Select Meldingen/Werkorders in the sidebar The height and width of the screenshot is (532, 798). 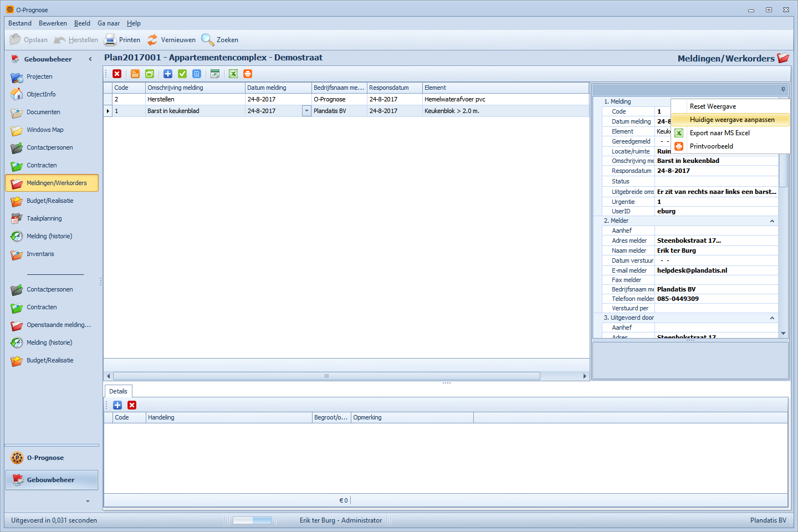(x=52, y=183)
